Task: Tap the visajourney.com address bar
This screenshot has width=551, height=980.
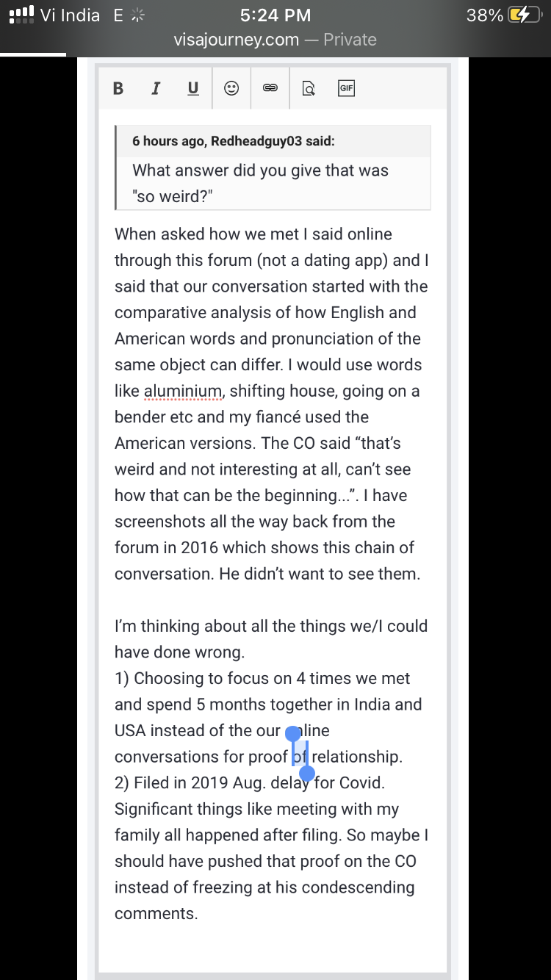Action: [275, 40]
